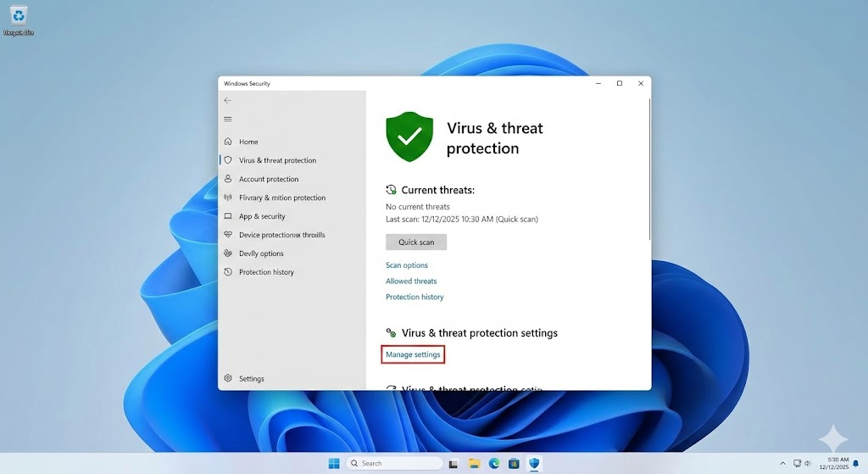Open the Allowed threats link

pyautogui.click(x=411, y=282)
